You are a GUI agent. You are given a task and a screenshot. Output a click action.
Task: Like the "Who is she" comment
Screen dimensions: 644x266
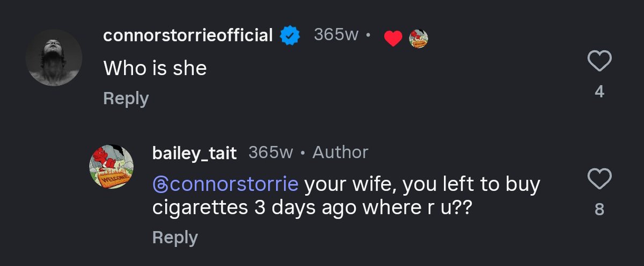point(600,62)
